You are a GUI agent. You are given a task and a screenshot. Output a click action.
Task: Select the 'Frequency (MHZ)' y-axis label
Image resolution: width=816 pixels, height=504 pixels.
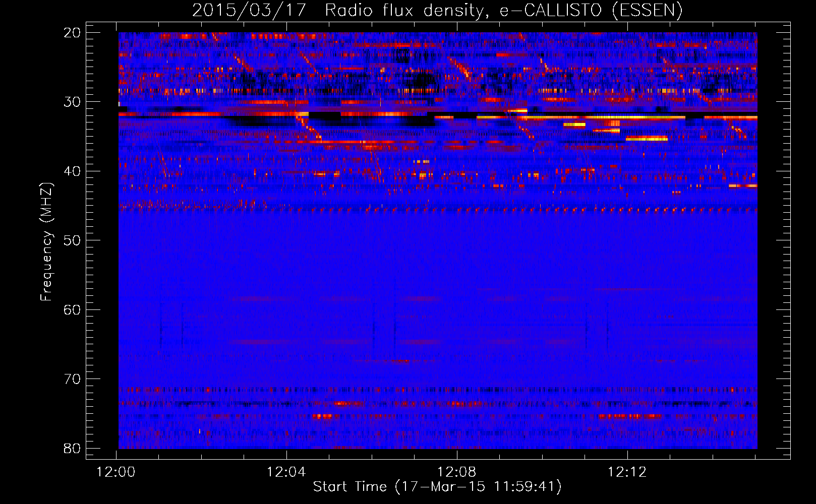click(x=46, y=242)
